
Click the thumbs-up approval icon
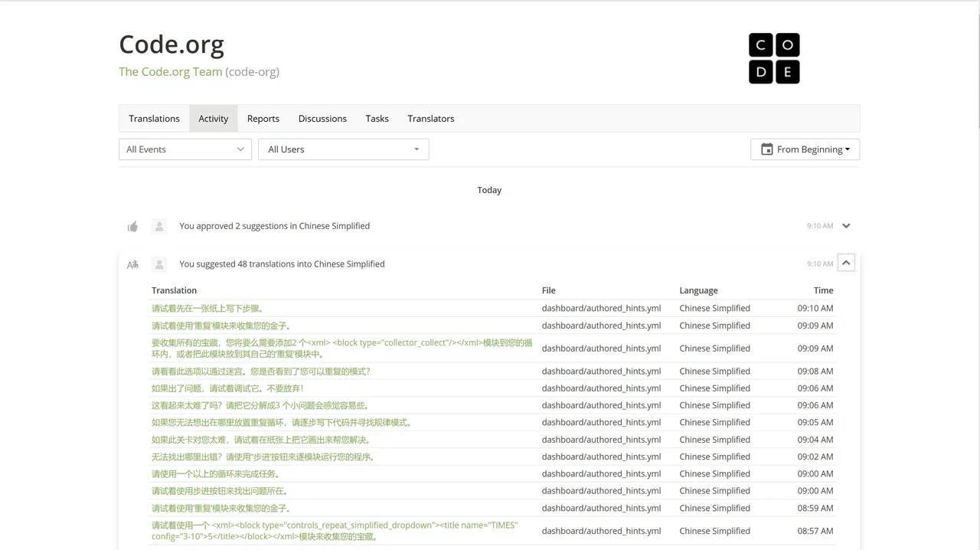(x=132, y=226)
